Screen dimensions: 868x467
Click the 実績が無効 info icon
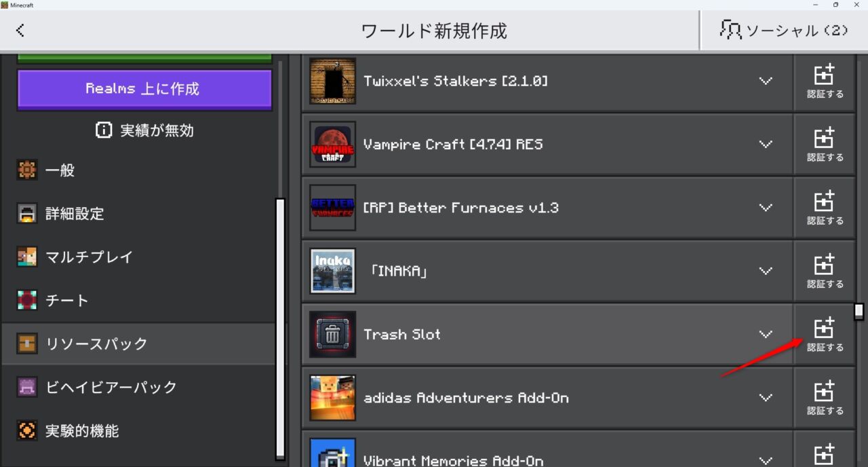(103, 130)
